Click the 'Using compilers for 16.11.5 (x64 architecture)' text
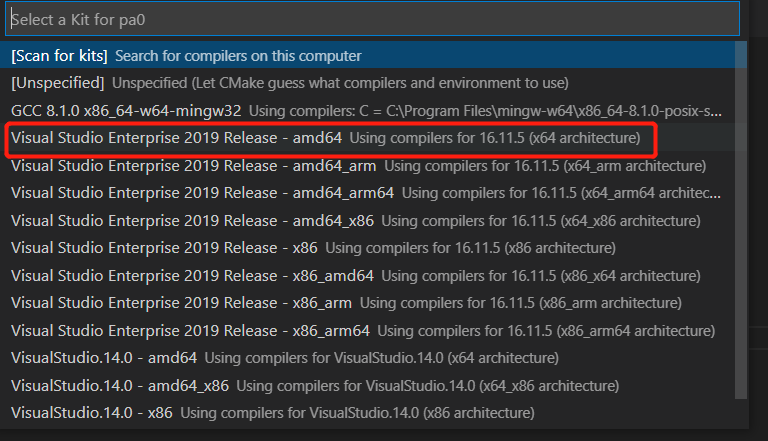 [x=495, y=138]
